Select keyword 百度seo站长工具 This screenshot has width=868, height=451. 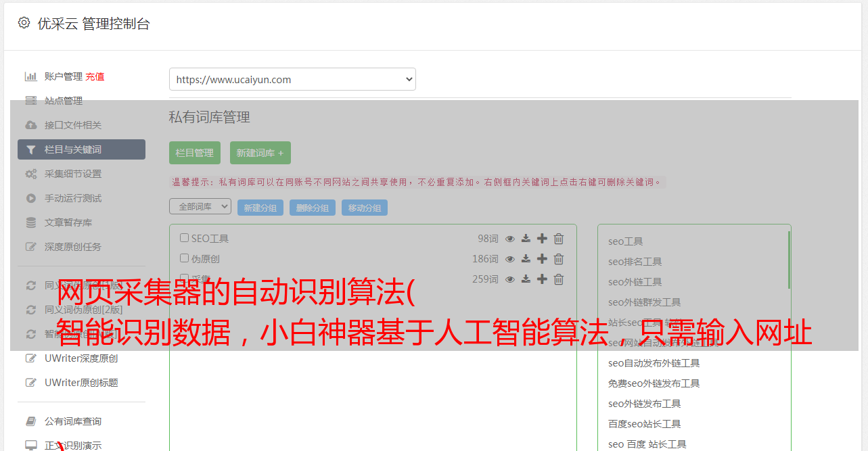645,424
